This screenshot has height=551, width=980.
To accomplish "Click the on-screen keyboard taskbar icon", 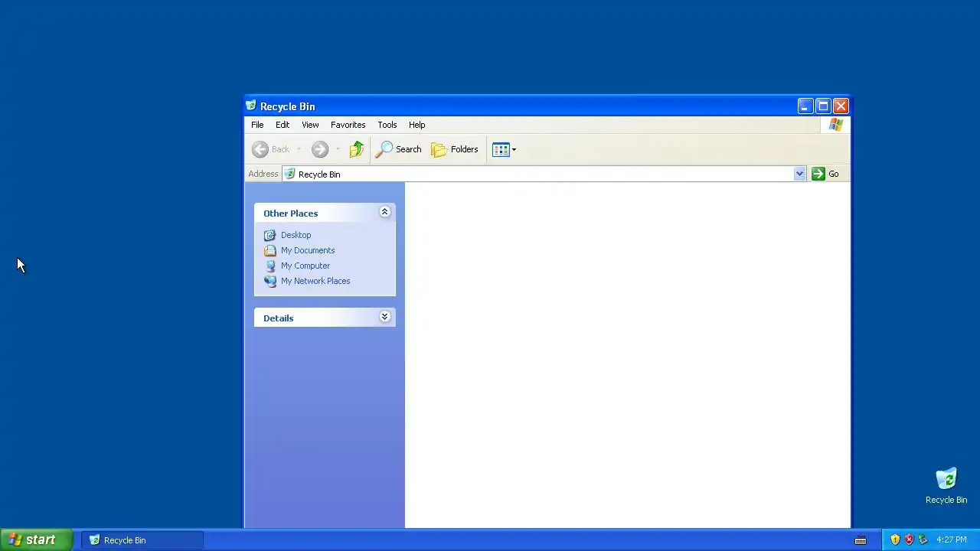I will pyautogui.click(x=861, y=540).
